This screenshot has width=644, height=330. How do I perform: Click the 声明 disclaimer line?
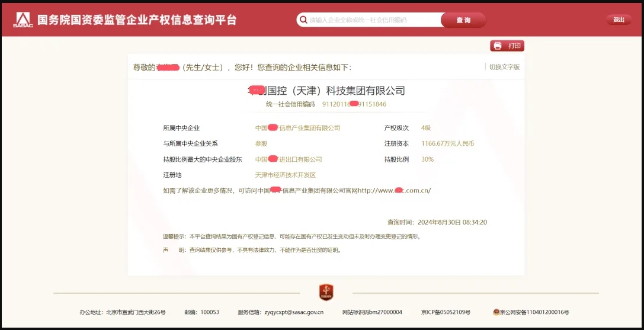(x=252, y=249)
